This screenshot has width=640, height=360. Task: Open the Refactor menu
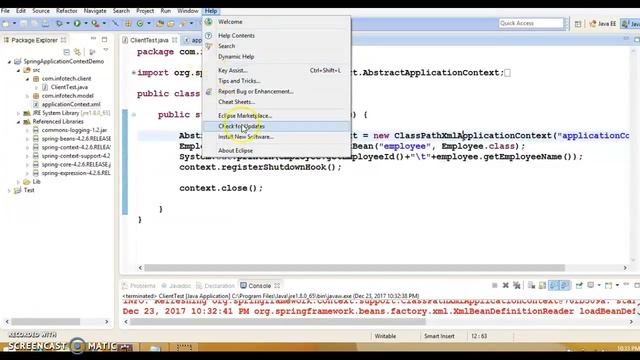point(67,11)
